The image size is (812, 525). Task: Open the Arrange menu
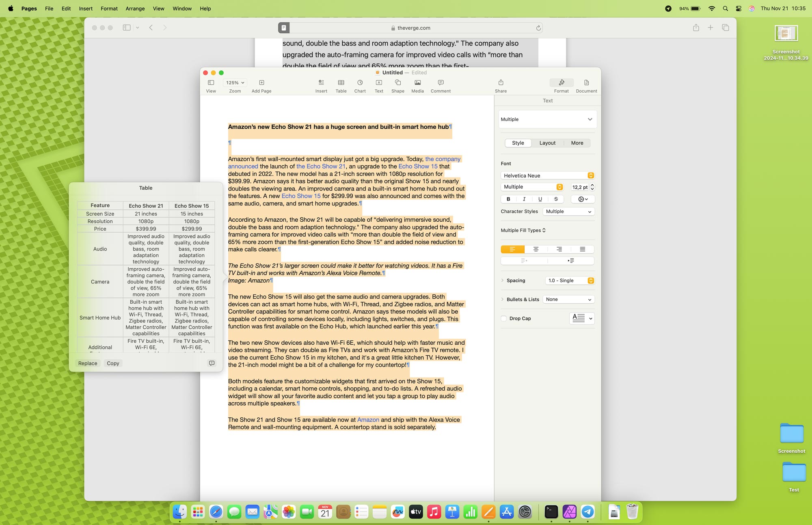pos(135,9)
